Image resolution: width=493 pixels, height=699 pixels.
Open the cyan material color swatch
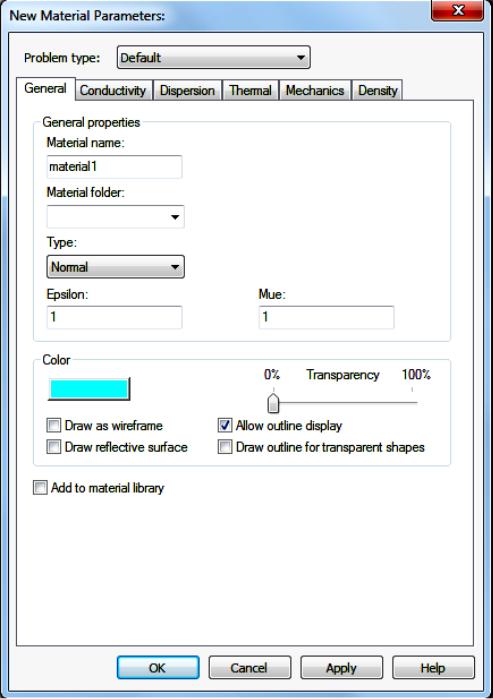[x=89, y=389]
